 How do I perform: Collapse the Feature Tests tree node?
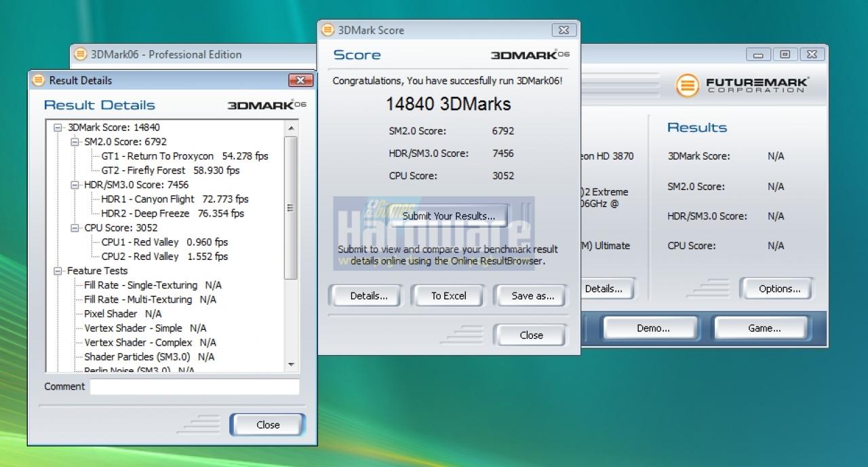[58, 271]
